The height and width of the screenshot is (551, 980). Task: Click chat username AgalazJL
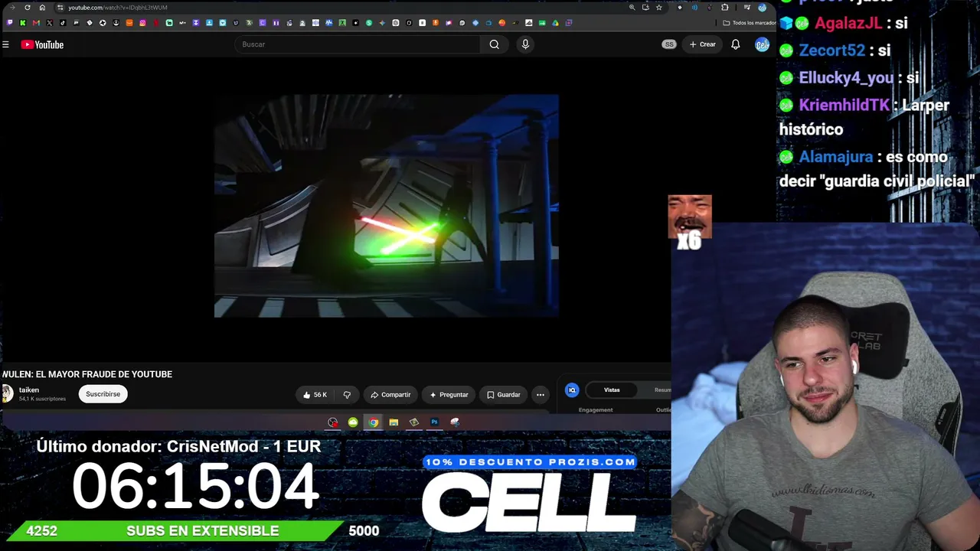coord(848,23)
